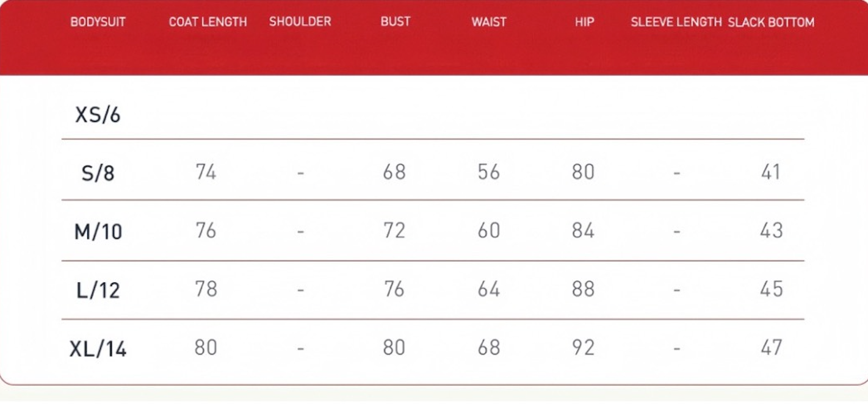Screen dimensions: 868x410
Task: Select the SLEEVE LENGTH column header
Action: [x=676, y=22]
